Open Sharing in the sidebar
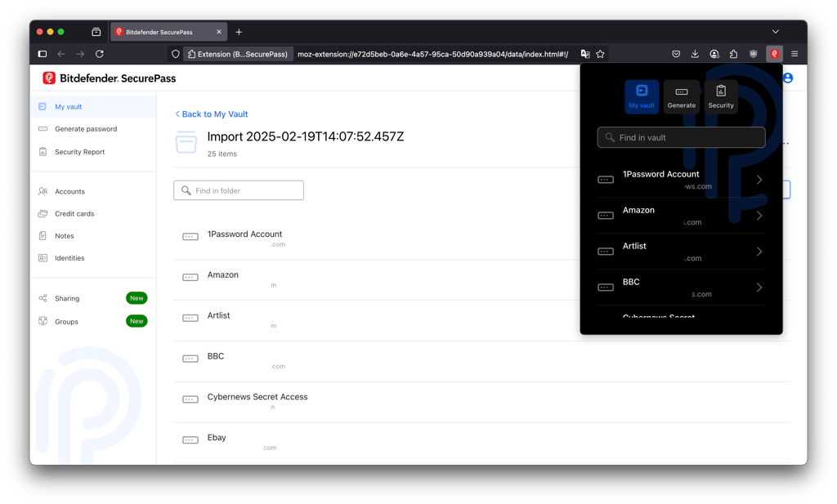Screen dimensions: 837x504 tap(93, 298)
